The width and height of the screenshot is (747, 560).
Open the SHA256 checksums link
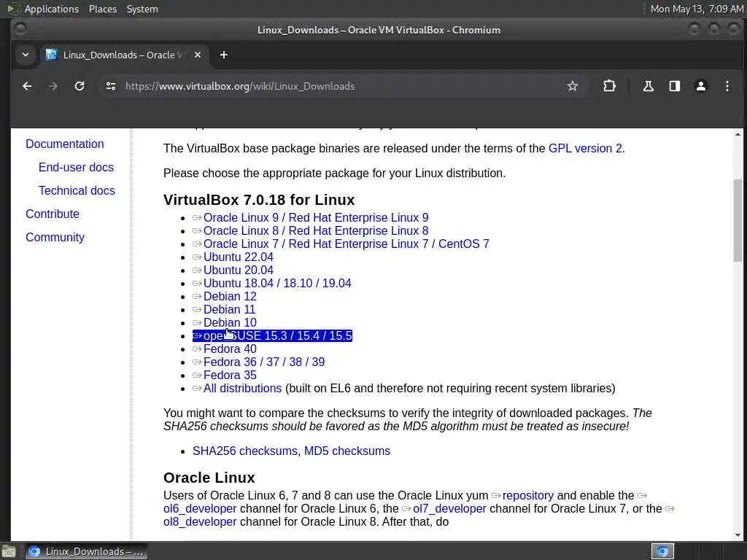tap(245, 451)
